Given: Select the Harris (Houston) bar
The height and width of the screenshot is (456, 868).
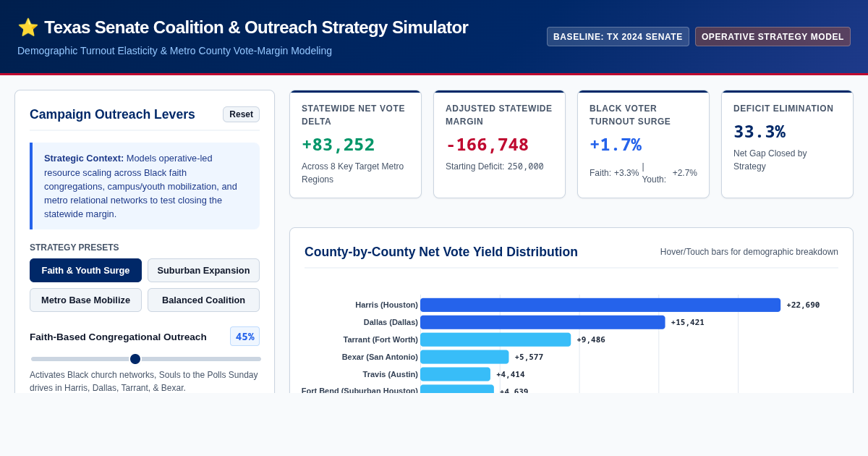Looking at the screenshot, I should coord(600,305).
